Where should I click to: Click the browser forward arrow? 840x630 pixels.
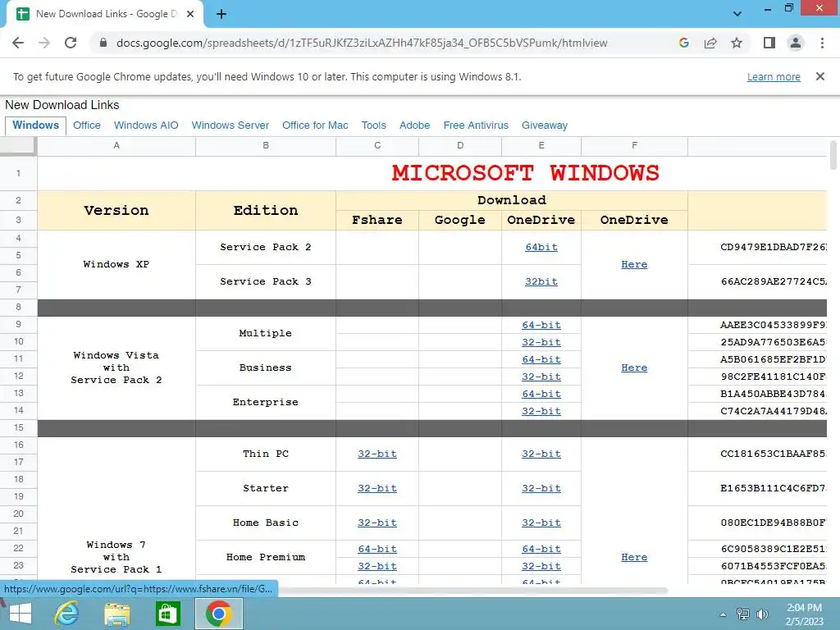pyautogui.click(x=44, y=43)
